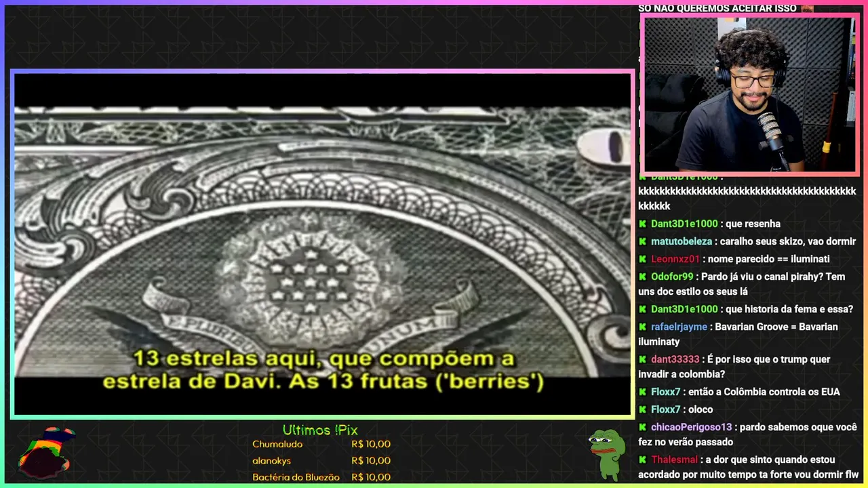Viewport: 868px width, 488px height.
Task: Click message 'que historia da fema e essa?'
Action: (789, 309)
